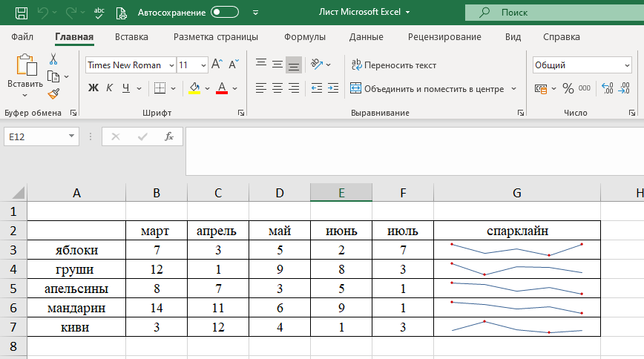Increase decimal places icon
The height and width of the screenshot is (359, 644).
[x=608, y=88]
